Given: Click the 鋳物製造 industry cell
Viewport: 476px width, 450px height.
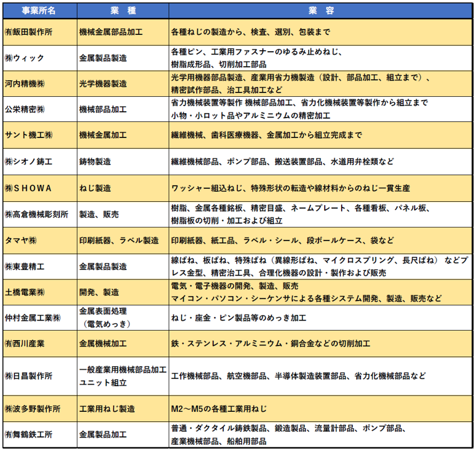Looking at the screenshot, I should point(123,161).
